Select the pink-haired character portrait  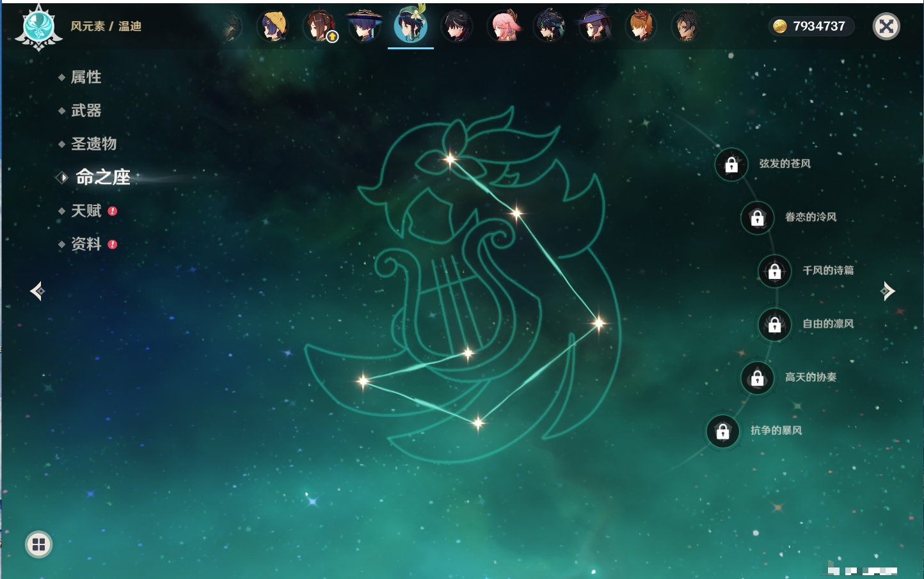coord(504,27)
